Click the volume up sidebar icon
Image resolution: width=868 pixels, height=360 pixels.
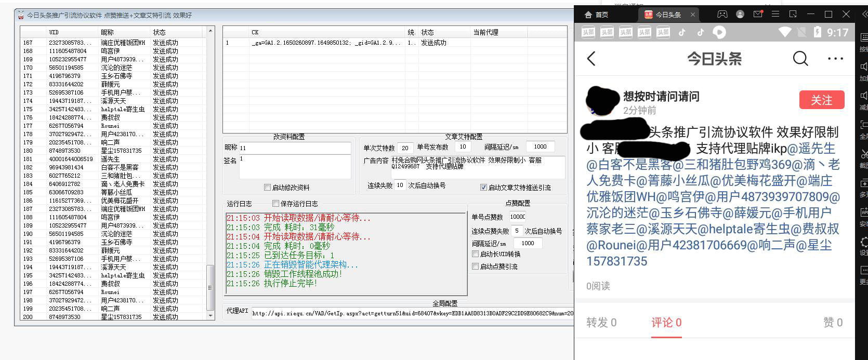click(863, 66)
